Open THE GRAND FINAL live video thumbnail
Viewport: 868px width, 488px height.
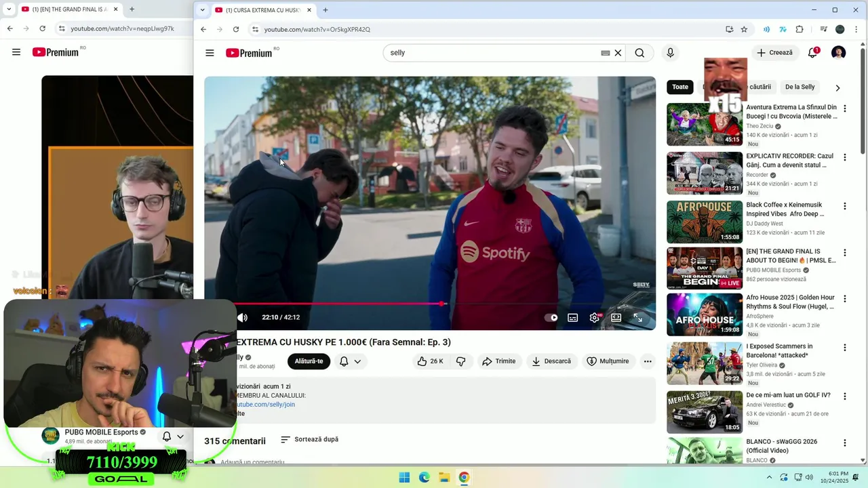705,268
